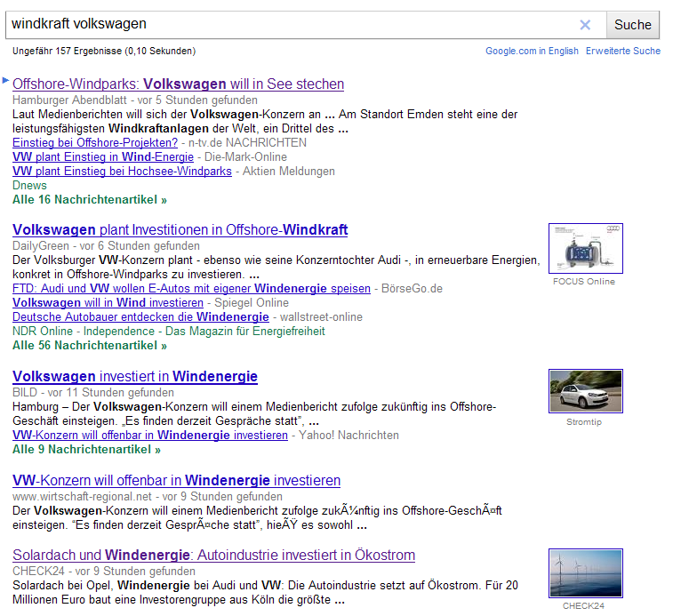This screenshot has width=689, height=616.
Task: Click the FOCUS Online engine diagram thumbnail
Action: [586, 248]
